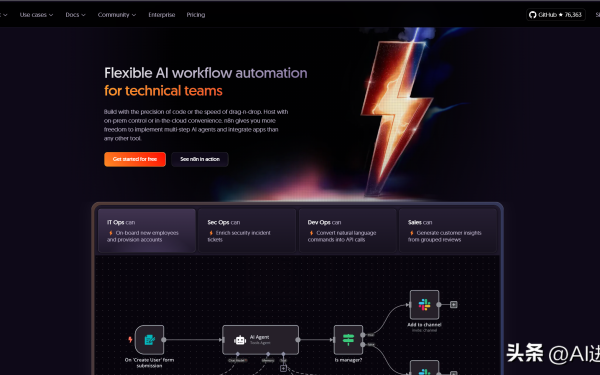
Task: Click the Chat Model connector on the AI Agent
Action: click(238, 355)
